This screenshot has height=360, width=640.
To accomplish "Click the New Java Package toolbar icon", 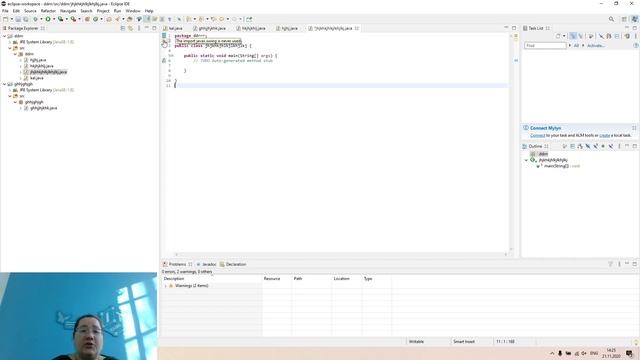I will click(x=87, y=19).
